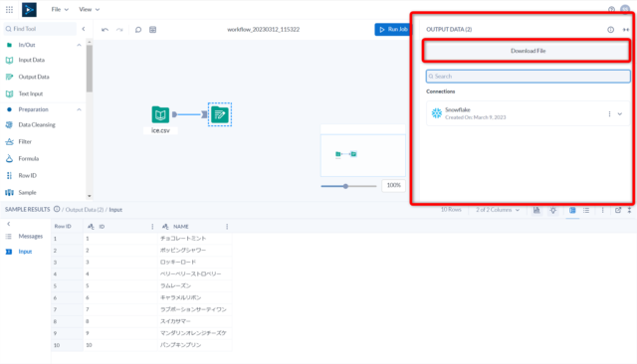637x364 pixels.
Task: Open help in Output Data panel
Action: coord(610,30)
